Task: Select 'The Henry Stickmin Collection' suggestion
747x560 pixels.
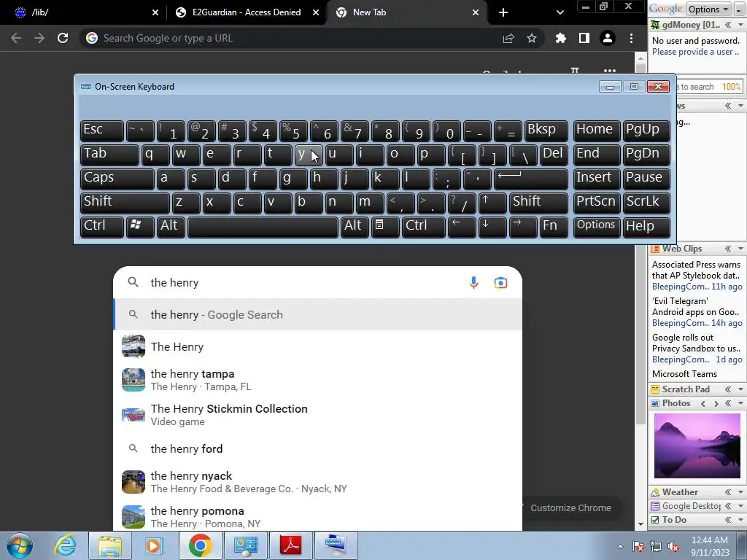Action: coord(318,415)
